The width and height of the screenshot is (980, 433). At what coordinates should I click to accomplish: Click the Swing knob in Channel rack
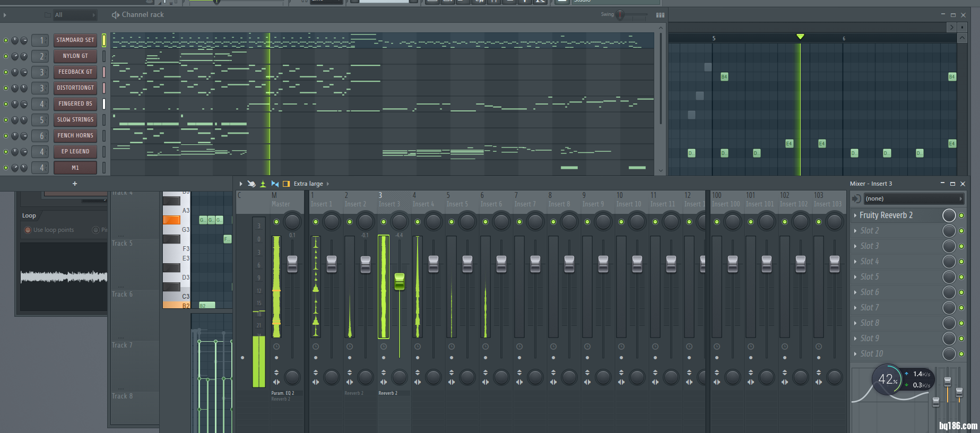coord(620,15)
